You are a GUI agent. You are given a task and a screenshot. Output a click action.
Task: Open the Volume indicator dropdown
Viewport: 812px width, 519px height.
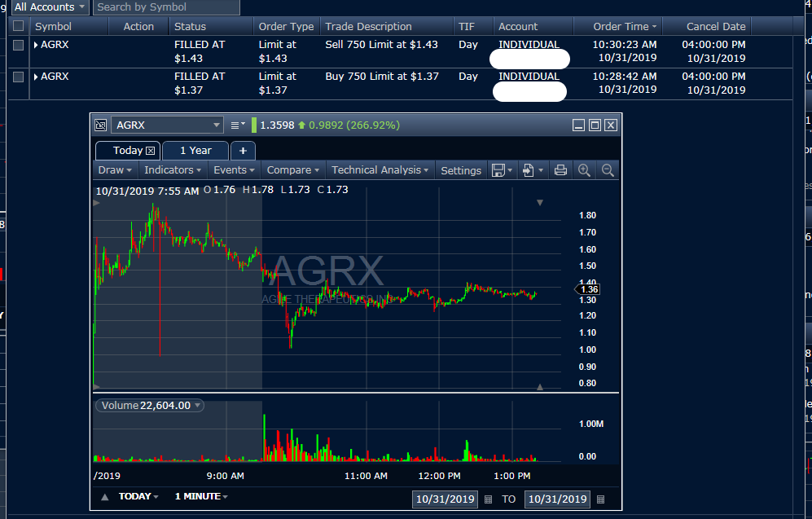pyautogui.click(x=197, y=406)
